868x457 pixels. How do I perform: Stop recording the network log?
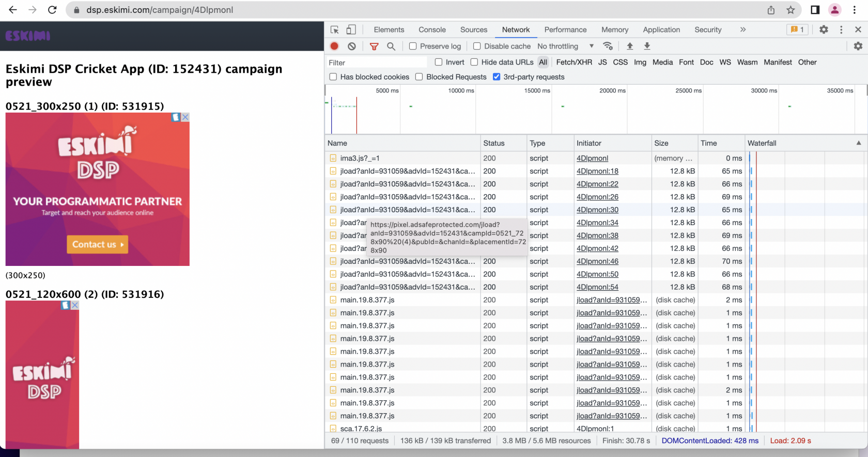coord(334,46)
